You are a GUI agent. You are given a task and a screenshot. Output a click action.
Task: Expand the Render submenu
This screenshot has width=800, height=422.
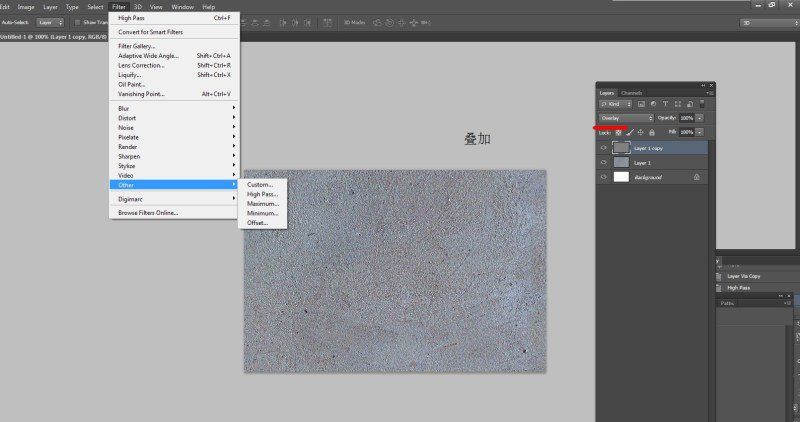(174, 146)
